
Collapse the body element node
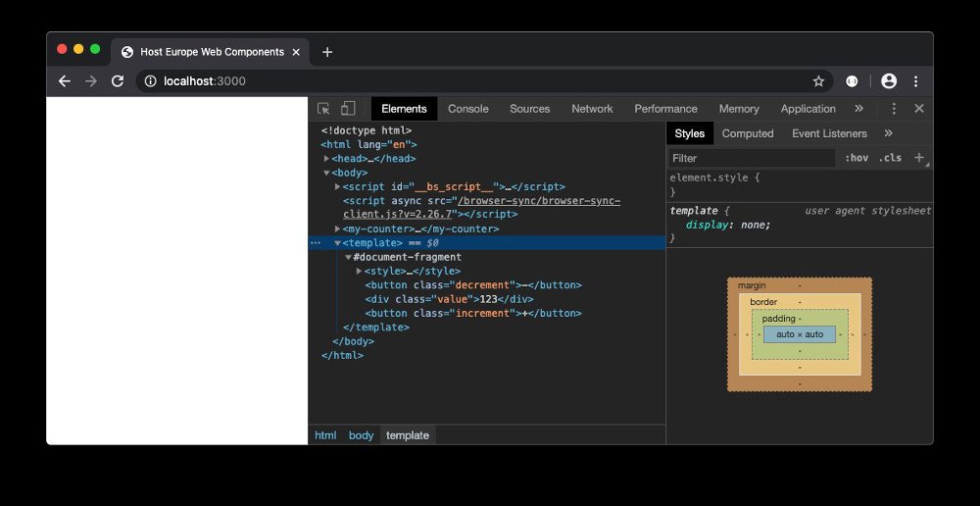pyautogui.click(x=326, y=173)
